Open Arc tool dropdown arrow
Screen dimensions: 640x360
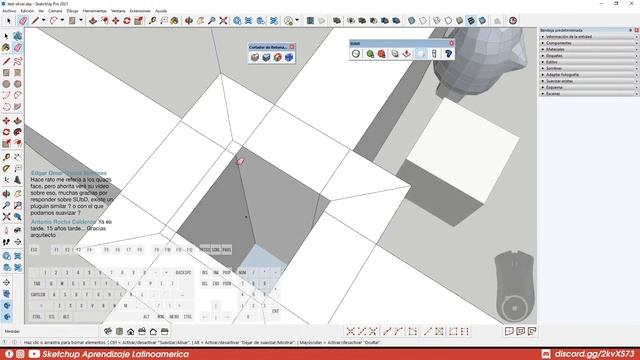tap(62, 20)
